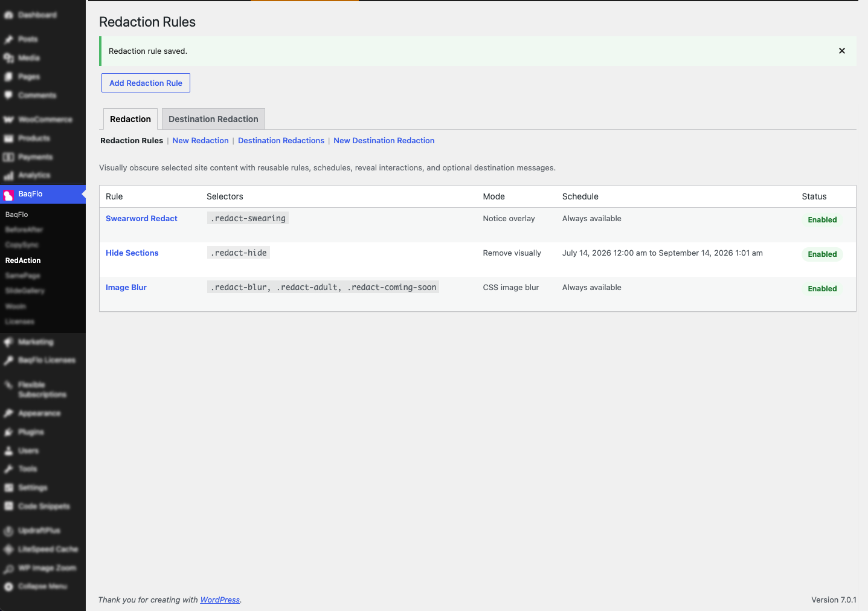
Task: Open the Hide Sections rule
Action: (x=132, y=253)
